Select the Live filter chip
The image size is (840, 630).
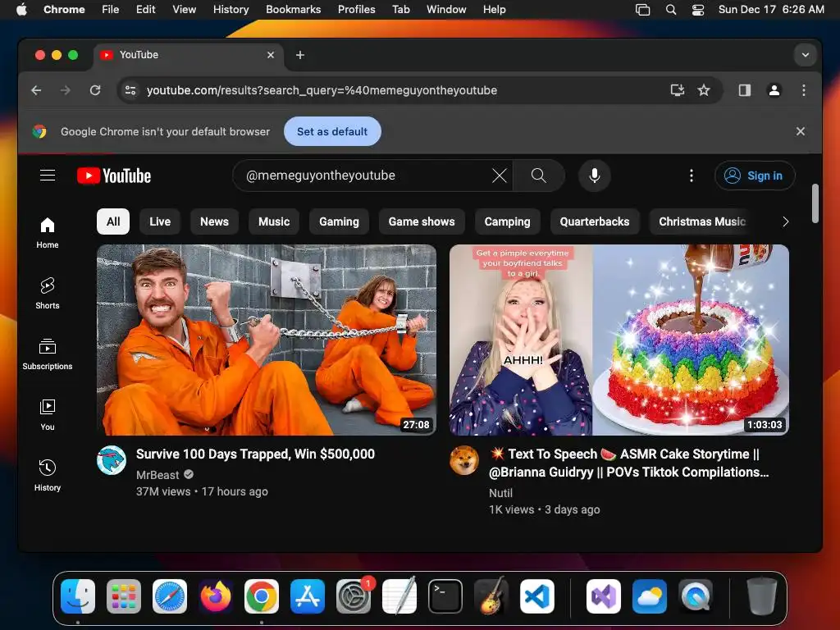click(x=160, y=221)
